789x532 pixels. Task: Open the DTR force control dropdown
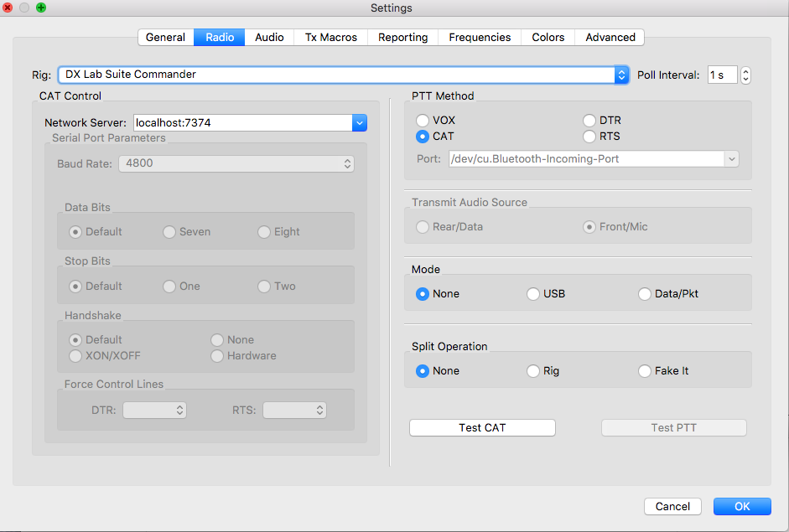click(154, 411)
